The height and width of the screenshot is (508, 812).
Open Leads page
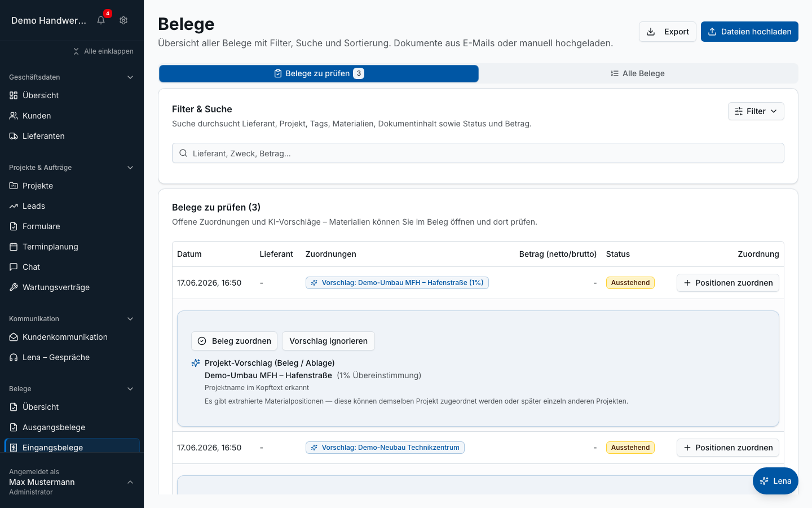coord(72,206)
